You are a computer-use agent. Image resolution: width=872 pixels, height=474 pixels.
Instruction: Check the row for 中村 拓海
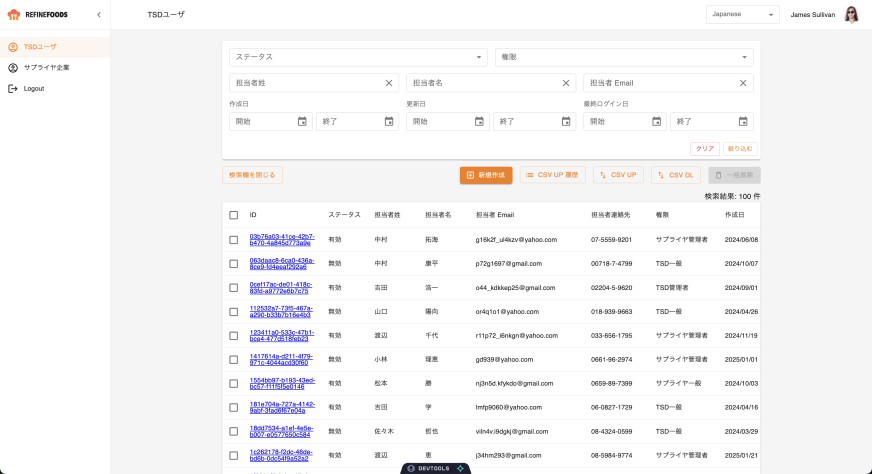click(234, 240)
